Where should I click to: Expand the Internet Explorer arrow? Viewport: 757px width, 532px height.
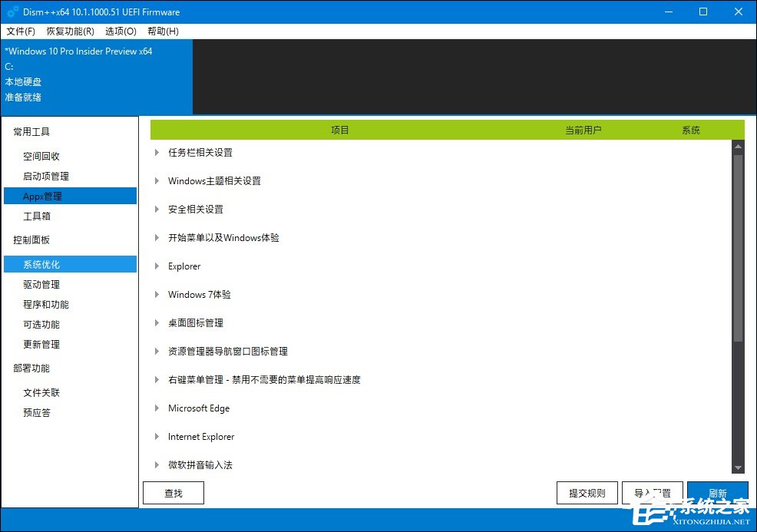[x=157, y=436]
